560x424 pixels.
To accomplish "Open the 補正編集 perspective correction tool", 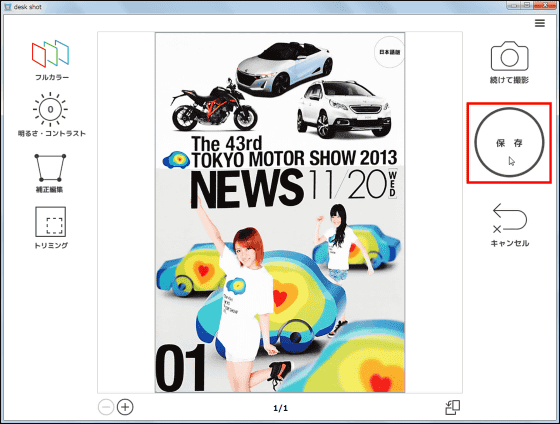I will (x=50, y=168).
